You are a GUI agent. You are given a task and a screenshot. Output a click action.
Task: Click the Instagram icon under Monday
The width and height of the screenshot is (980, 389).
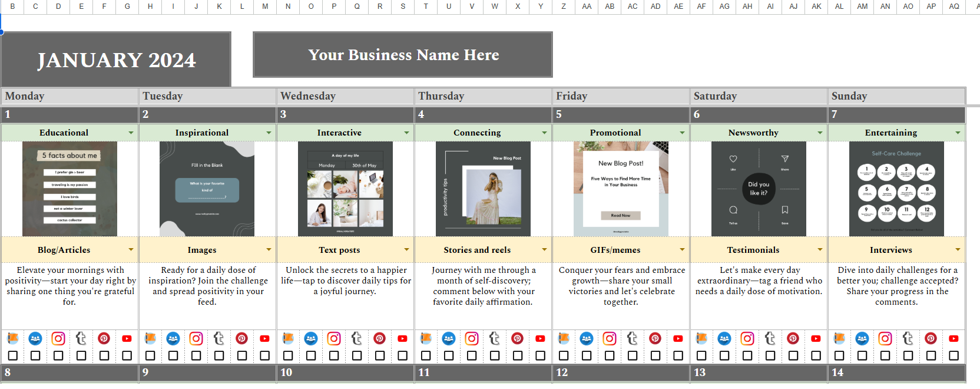[58, 338]
